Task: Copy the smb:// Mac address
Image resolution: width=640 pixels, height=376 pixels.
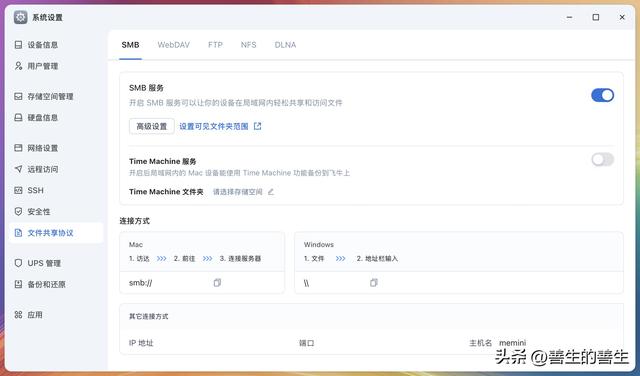Action: [217, 283]
